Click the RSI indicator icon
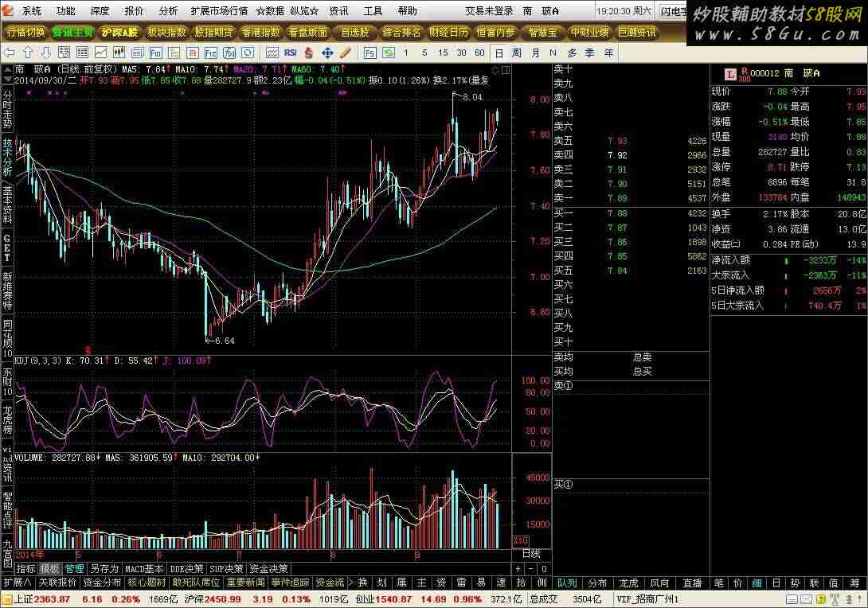The width and height of the screenshot is (868, 608). (x=291, y=53)
